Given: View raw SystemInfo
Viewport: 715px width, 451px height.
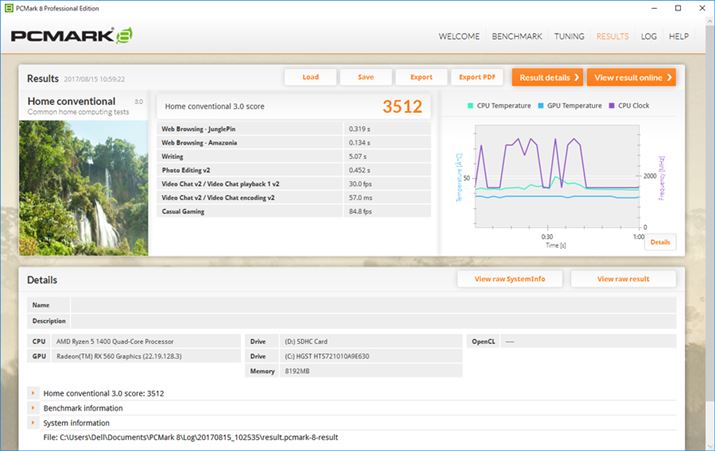Looking at the screenshot, I should [x=510, y=279].
